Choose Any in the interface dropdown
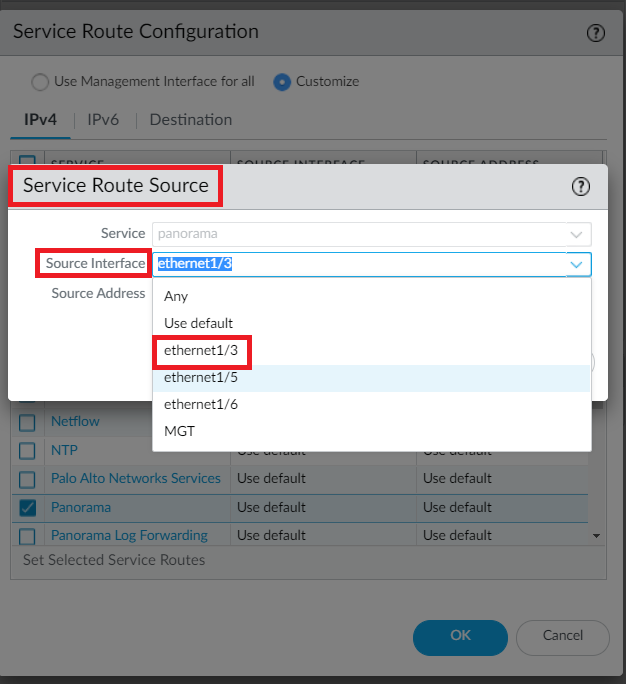The height and width of the screenshot is (684, 626). [x=176, y=296]
